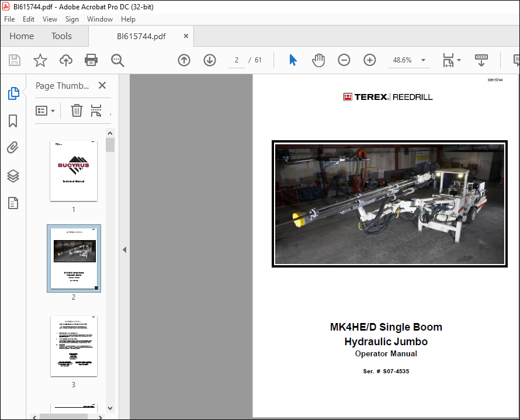Open the comment tool icon at toolbar edge

(x=516, y=60)
